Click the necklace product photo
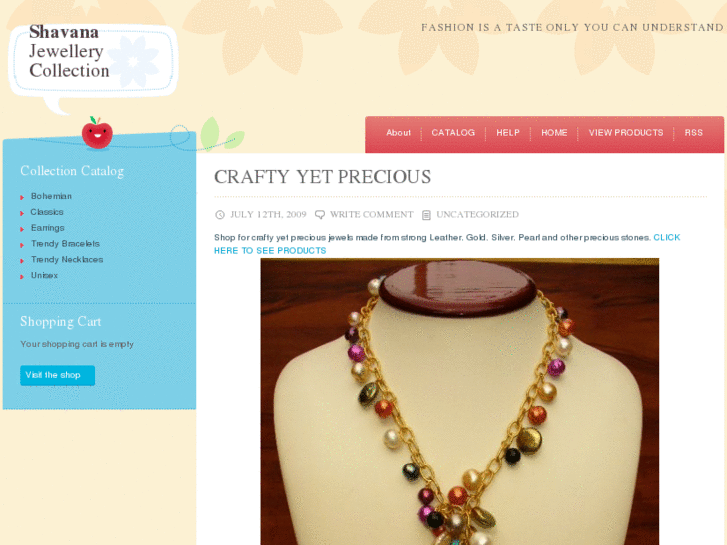The height and width of the screenshot is (545, 727). pyautogui.click(x=459, y=402)
